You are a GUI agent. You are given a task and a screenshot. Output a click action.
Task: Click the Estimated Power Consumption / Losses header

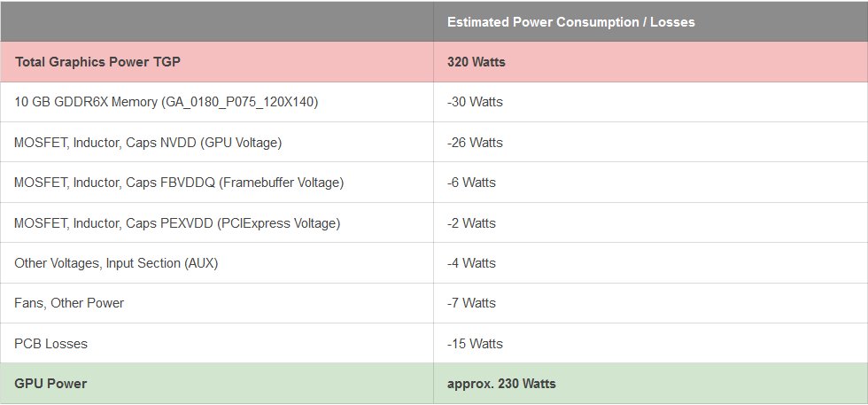pyautogui.click(x=570, y=22)
